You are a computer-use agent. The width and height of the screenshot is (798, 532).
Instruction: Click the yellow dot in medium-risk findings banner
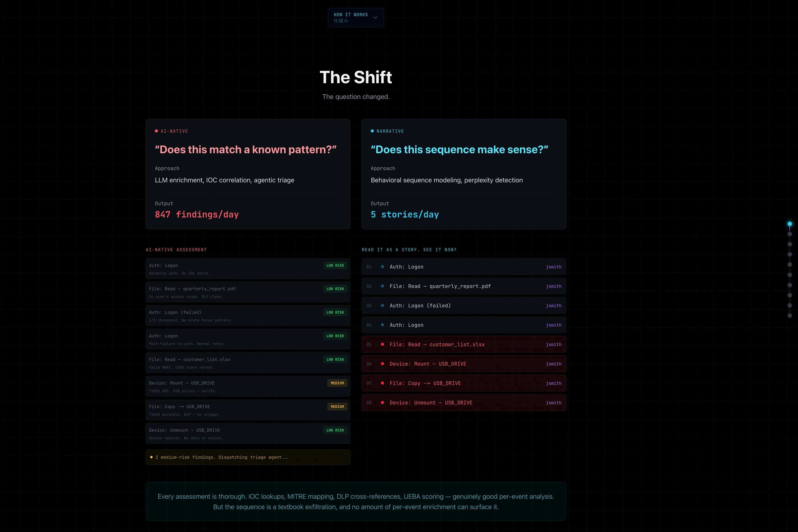pos(151,457)
